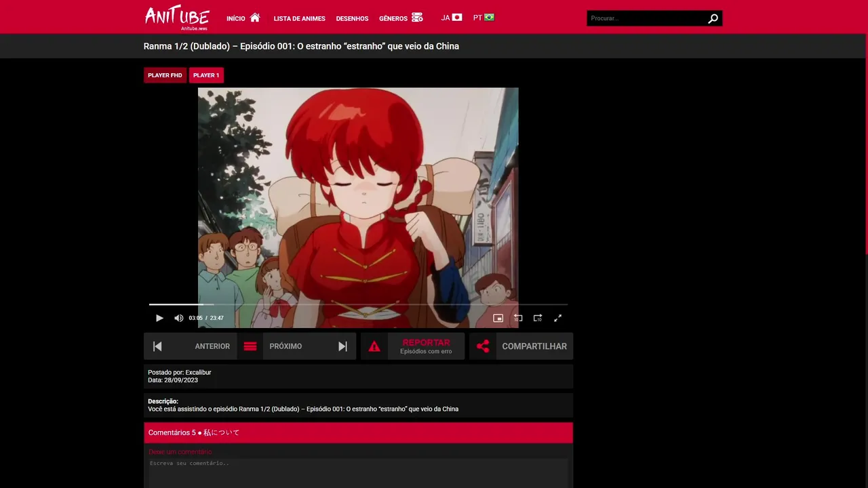
Task: Go to DESENHOS section
Action: tap(352, 18)
